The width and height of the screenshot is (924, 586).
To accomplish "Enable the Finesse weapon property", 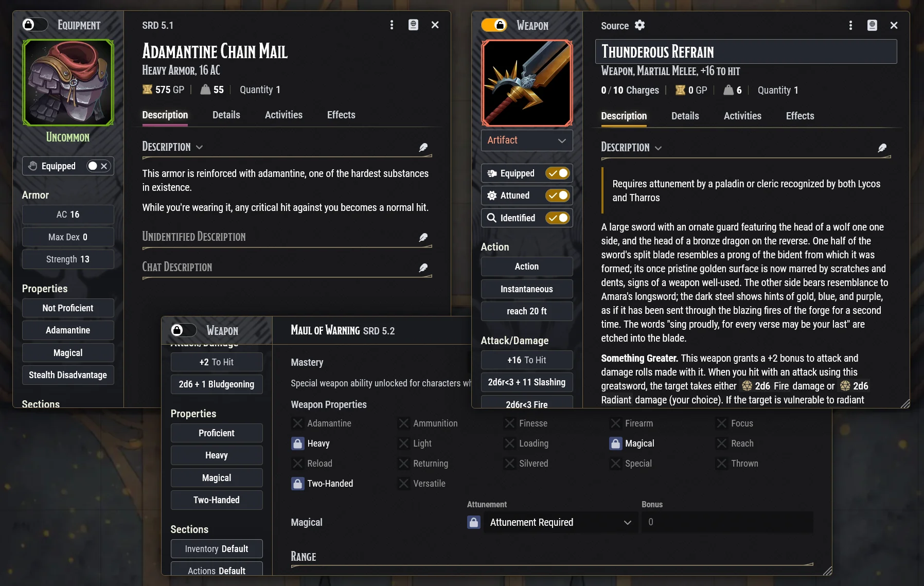I will point(509,423).
